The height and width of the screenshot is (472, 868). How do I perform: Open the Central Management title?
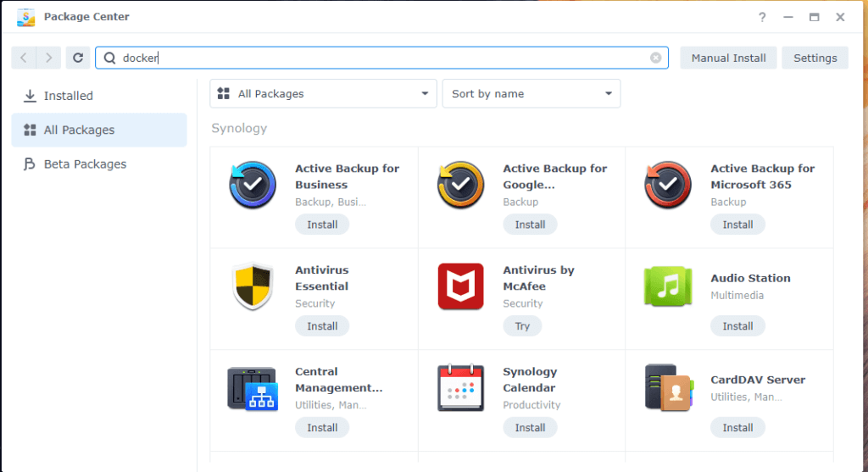coord(338,380)
